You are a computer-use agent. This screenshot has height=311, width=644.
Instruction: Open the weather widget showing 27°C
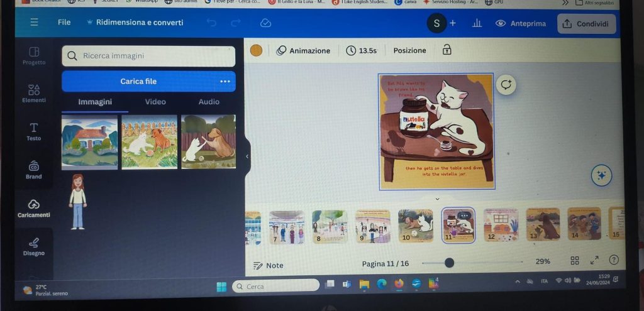pos(45,290)
